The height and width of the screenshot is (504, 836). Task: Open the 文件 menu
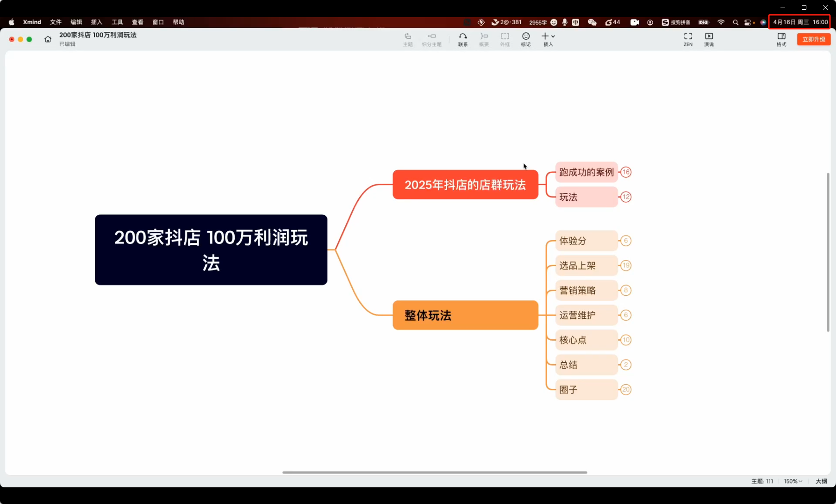point(56,22)
